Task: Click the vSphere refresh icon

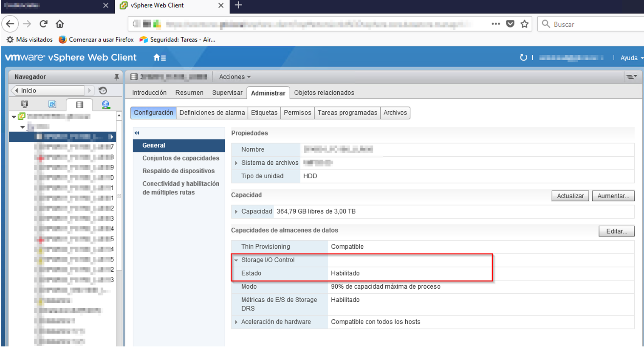Action: point(523,57)
